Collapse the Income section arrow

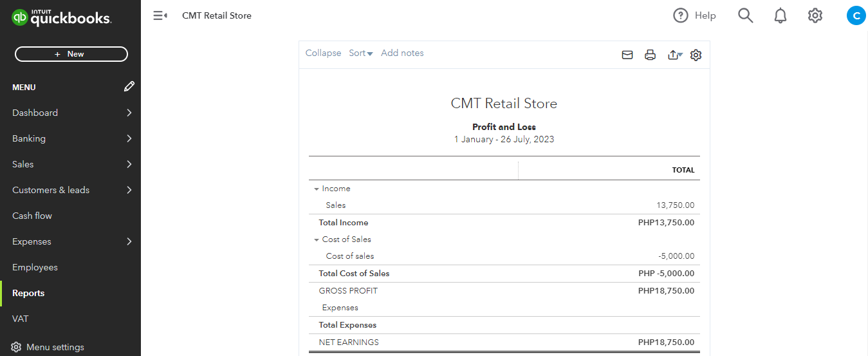(316, 189)
